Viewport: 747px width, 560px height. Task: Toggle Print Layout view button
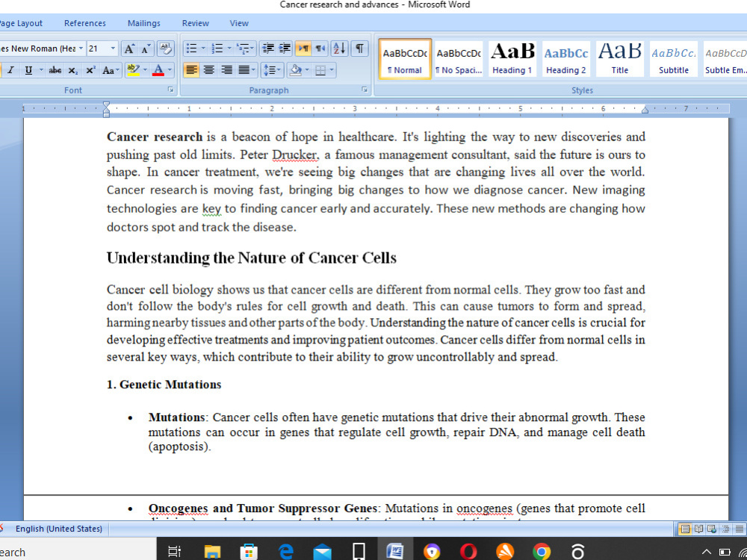(685, 529)
